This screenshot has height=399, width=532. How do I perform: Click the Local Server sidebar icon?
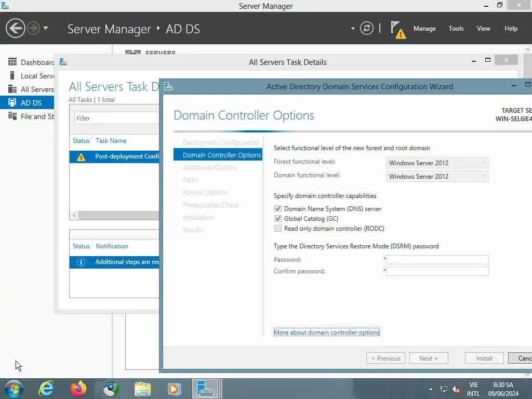point(12,75)
